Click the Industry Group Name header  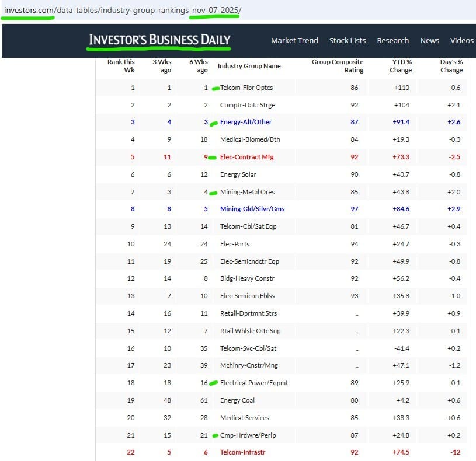coord(249,66)
